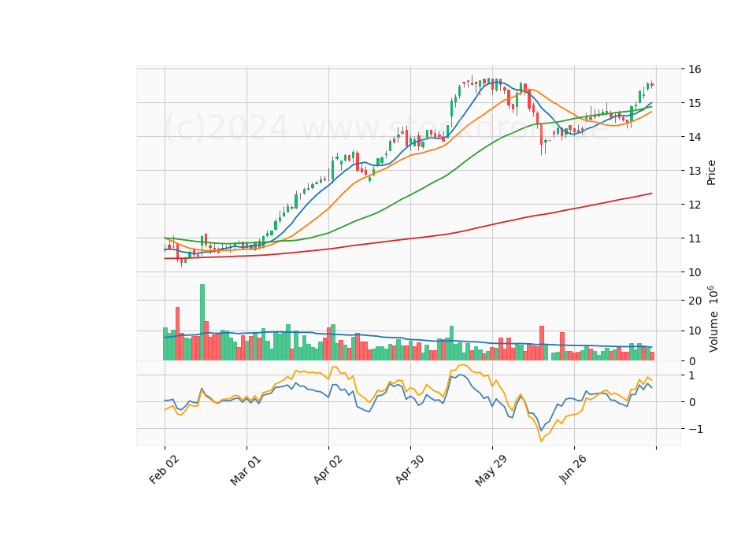Image resolution: width=756 pixels, height=543 pixels.
Task: Pick the 13 price axis label
Action: pos(695,171)
